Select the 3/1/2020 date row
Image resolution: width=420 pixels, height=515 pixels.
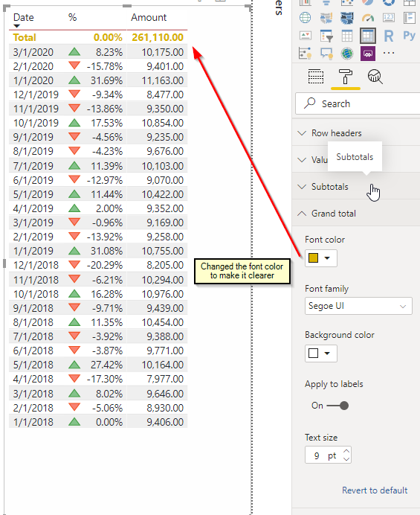[x=33, y=52]
